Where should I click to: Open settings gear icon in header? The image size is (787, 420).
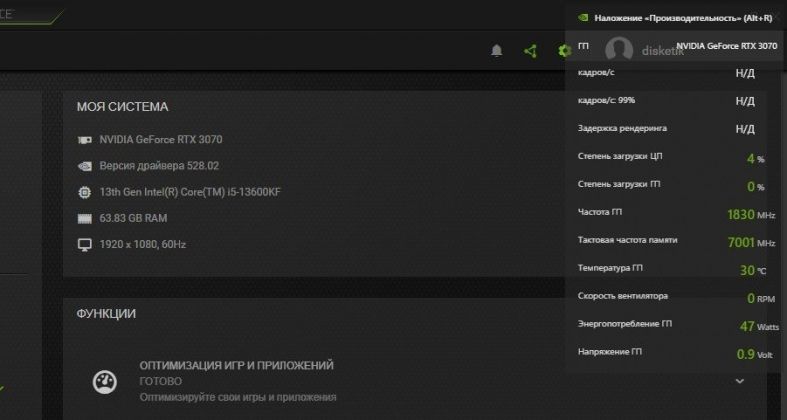point(564,51)
